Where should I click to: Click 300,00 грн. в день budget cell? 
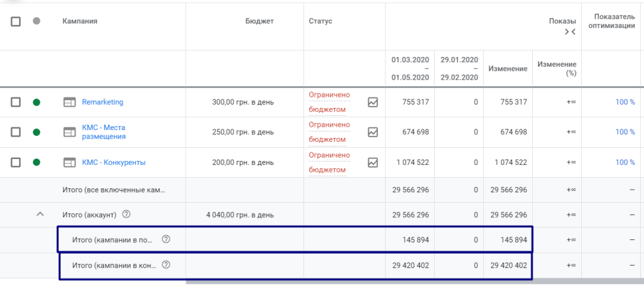pyautogui.click(x=243, y=102)
